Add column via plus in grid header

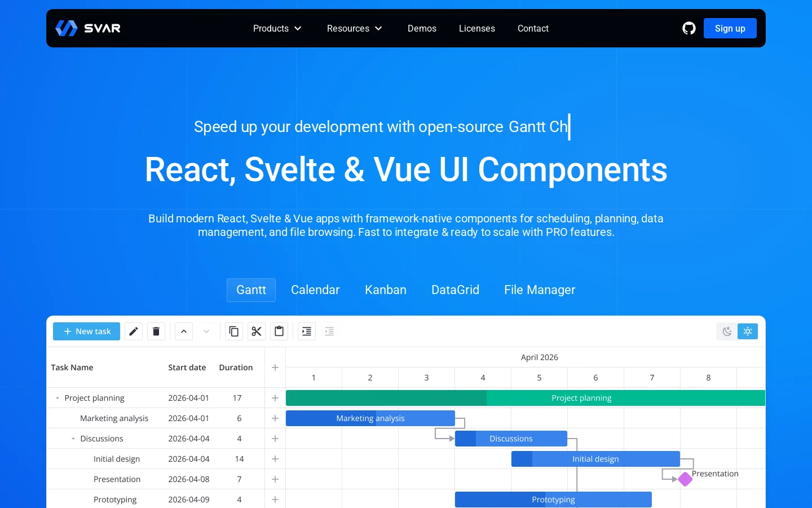coord(275,367)
